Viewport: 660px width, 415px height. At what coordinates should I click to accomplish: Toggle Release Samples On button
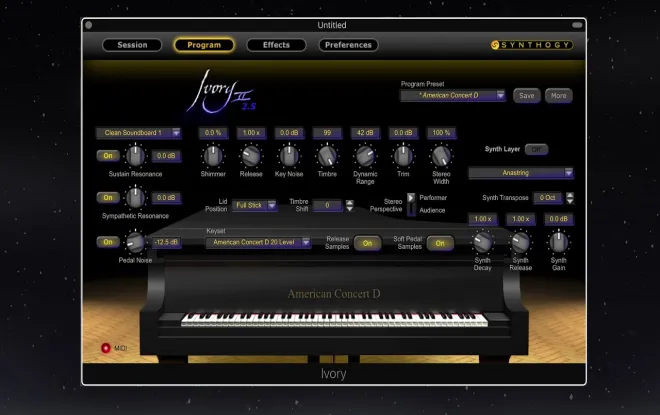point(367,243)
